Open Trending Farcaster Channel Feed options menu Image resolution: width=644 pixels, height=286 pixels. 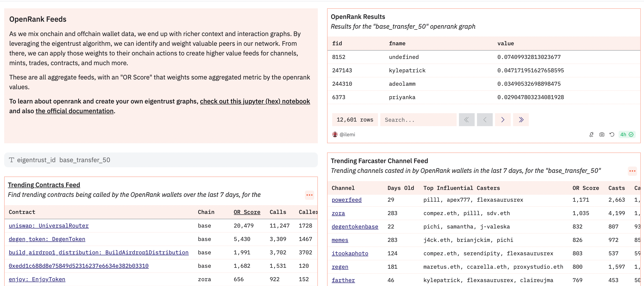pos(632,171)
